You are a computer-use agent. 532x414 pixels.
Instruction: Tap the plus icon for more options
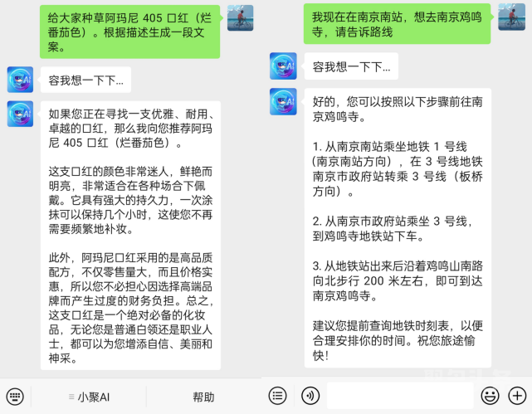517,396
